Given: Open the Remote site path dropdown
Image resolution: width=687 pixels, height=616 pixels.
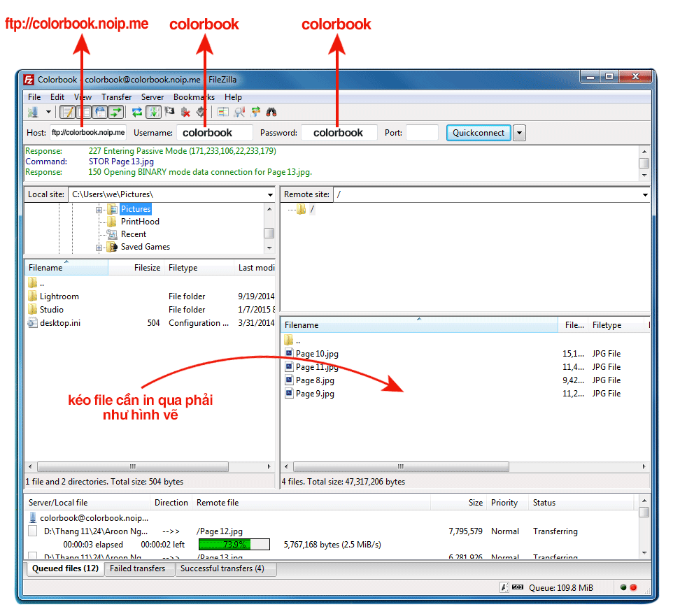Looking at the screenshot, I should click(646, 194).
